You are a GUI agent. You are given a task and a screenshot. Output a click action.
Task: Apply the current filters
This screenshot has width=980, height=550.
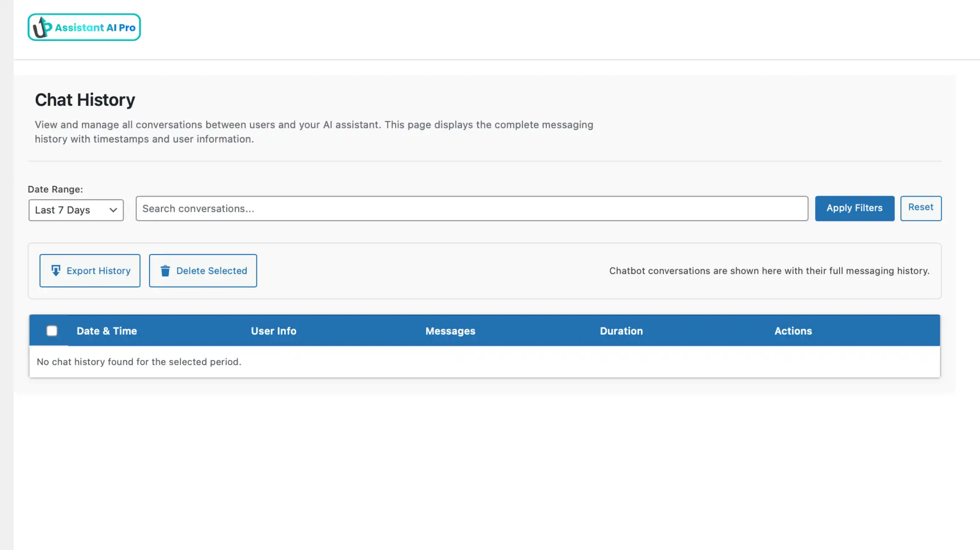point(854,208)
